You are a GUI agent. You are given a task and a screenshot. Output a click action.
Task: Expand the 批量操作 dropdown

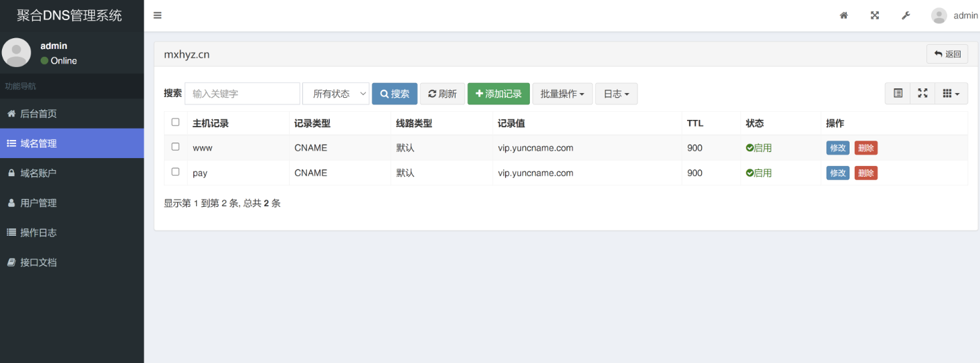563,94
